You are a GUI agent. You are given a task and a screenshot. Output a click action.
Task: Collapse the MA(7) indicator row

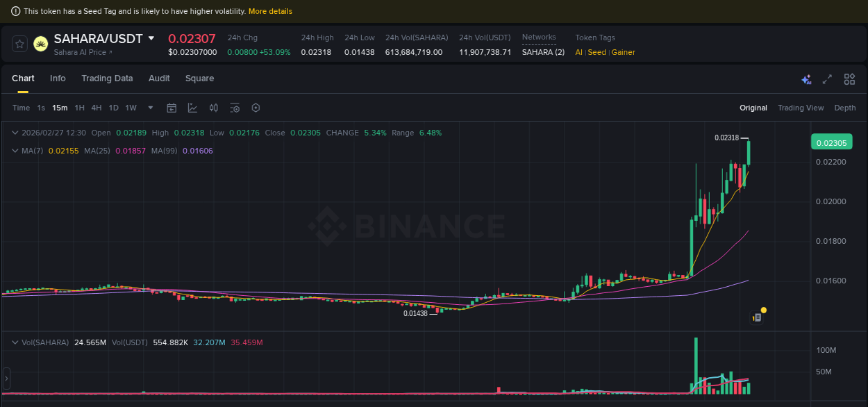pyautogui.click(x=15, y=151)
